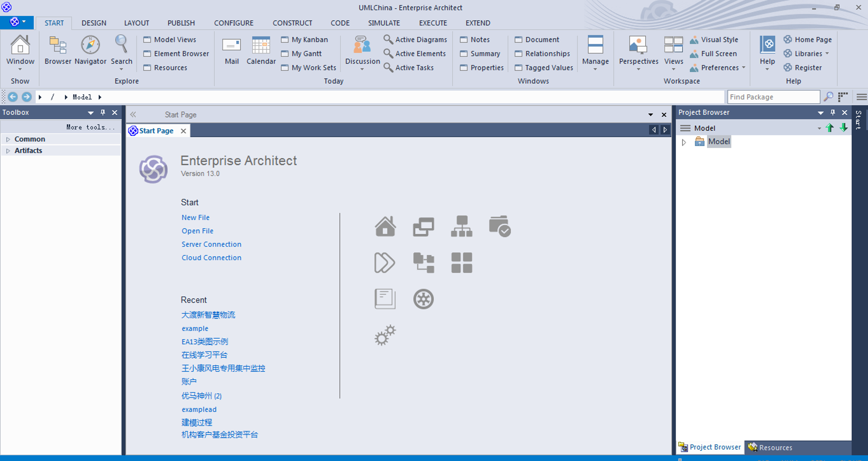Expand the Model node in Project Browser
This screenshot has width=868, height=461.
point(684,142)
